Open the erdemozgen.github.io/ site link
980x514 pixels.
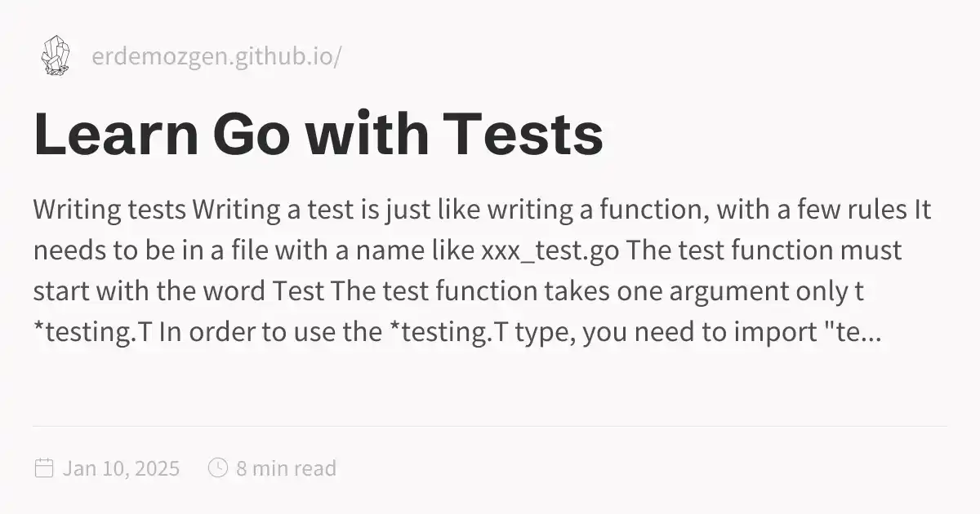point(216,58)
